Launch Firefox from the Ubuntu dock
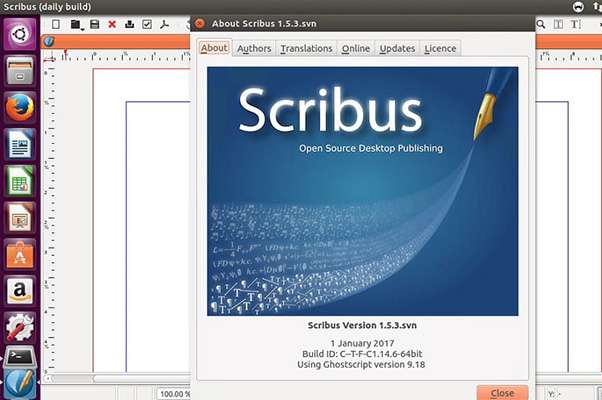The height and width of the screenshot is (400, 602). pyautogui.click(x=20, y=108)
